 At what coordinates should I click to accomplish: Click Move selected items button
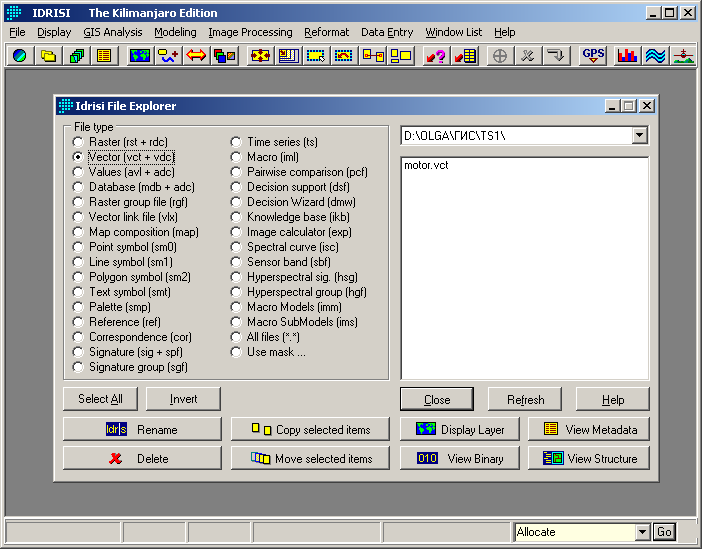click(x=310, y=458)
